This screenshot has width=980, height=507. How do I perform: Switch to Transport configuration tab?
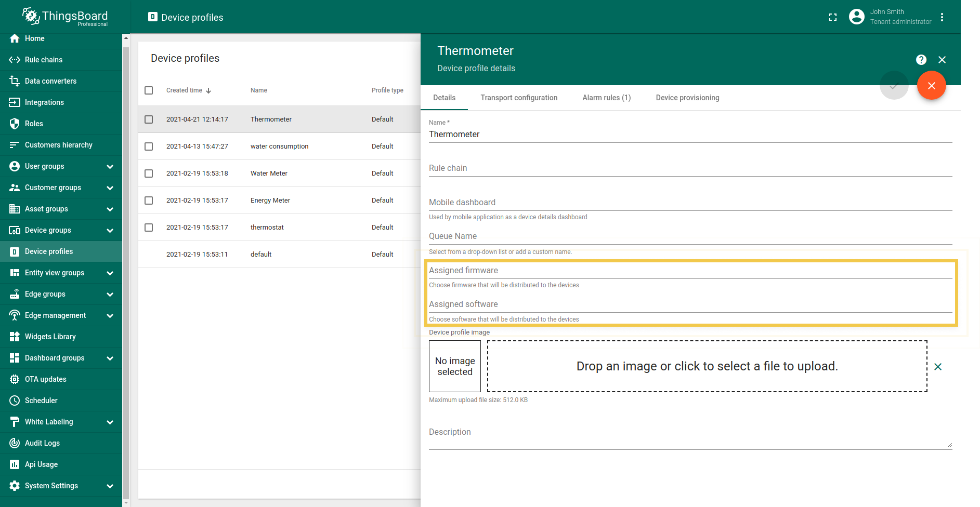coord(519,98)
